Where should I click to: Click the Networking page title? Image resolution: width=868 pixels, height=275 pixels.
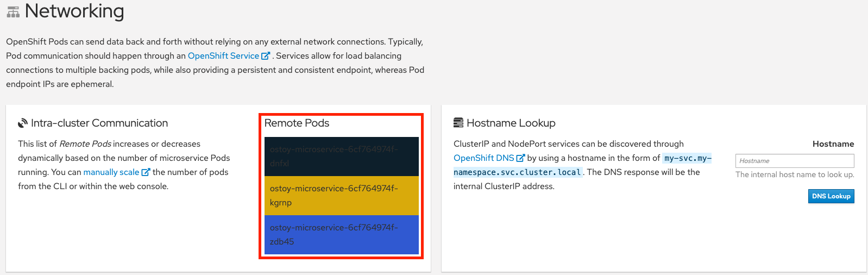74,11
